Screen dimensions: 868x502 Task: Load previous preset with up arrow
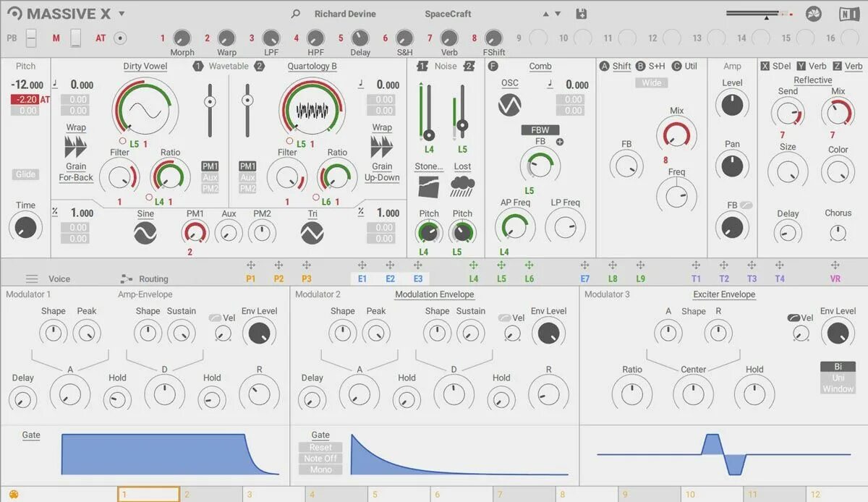(x=545, y=14)
